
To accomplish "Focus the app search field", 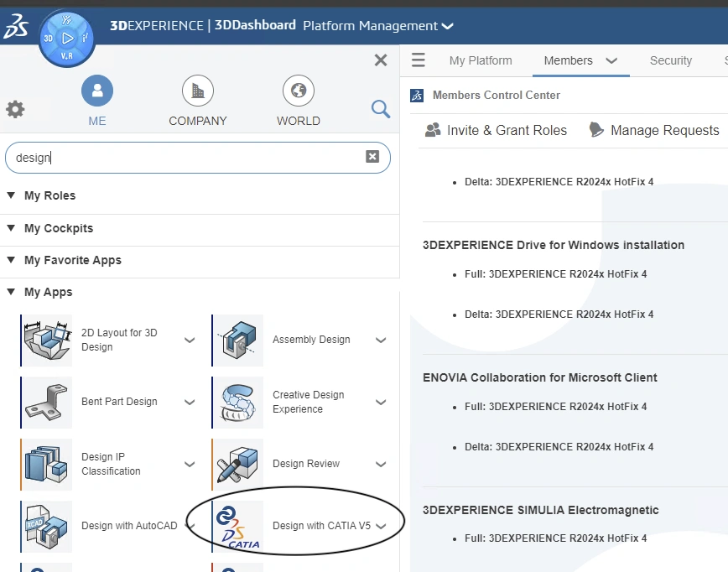I will (x=198, y=158).
